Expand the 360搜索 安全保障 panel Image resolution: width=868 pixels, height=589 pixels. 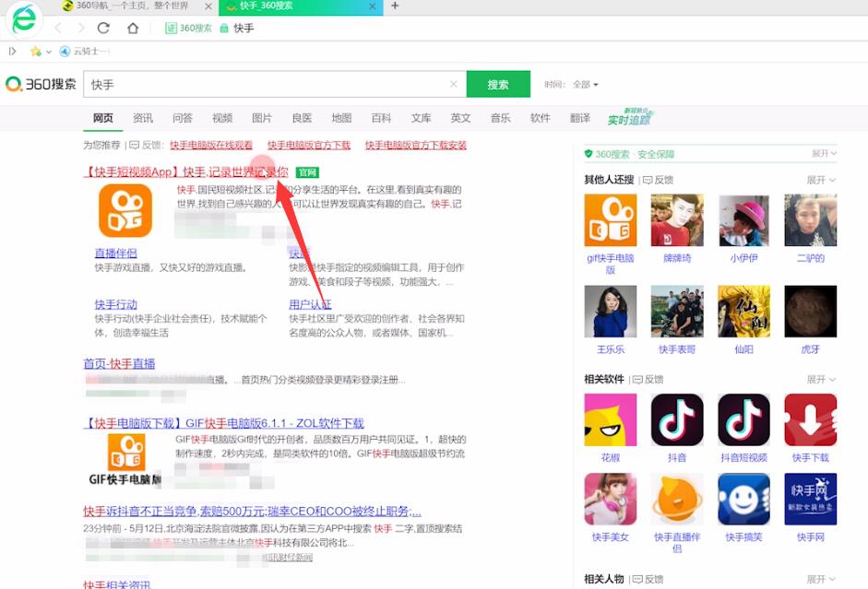point(825,153)
